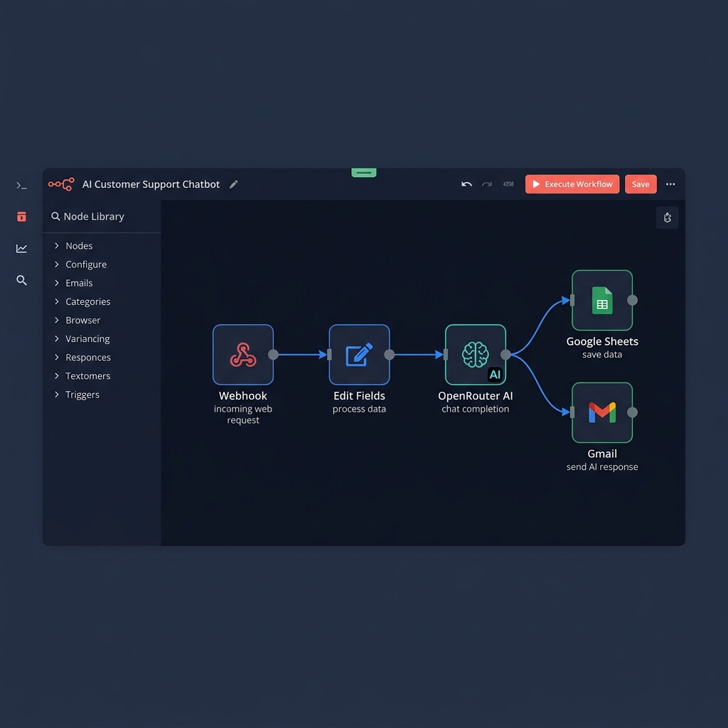
Task: Click the Execute Workflow button
Action: click(x=572, y=184)
